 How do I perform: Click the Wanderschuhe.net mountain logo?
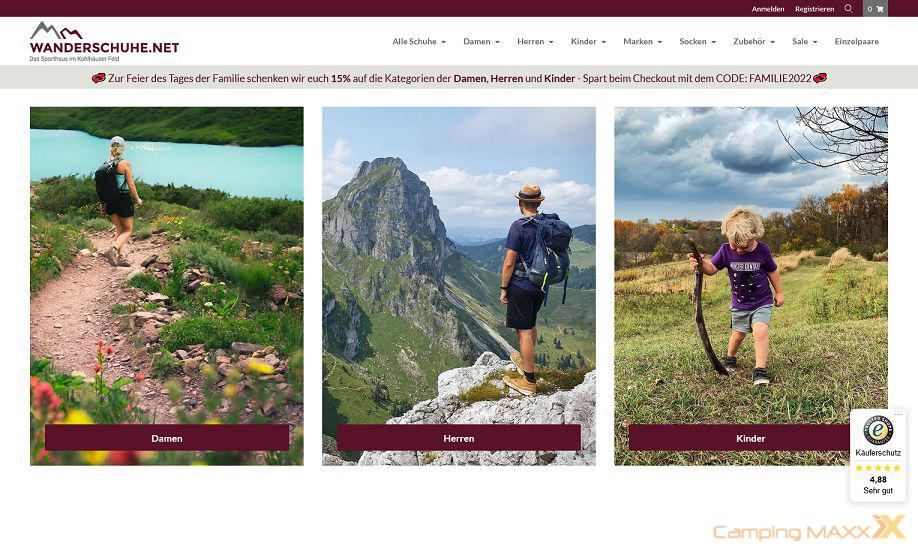[x=104, y=42]
